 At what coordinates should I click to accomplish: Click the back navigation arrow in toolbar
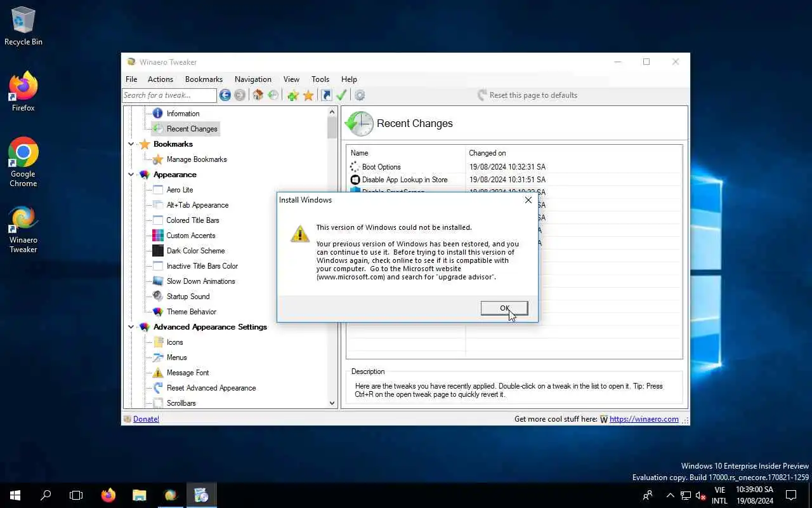(225, 95)
